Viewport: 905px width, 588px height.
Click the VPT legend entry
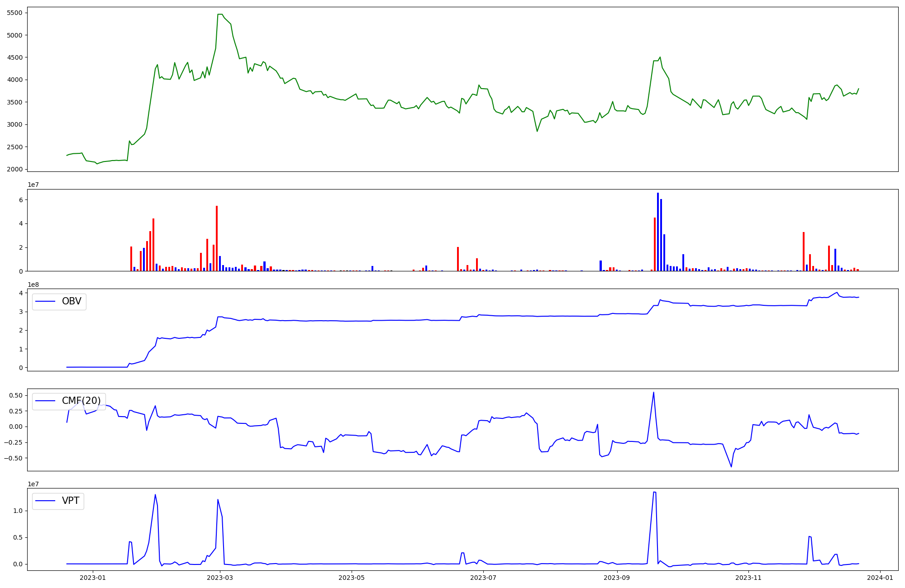70,501
